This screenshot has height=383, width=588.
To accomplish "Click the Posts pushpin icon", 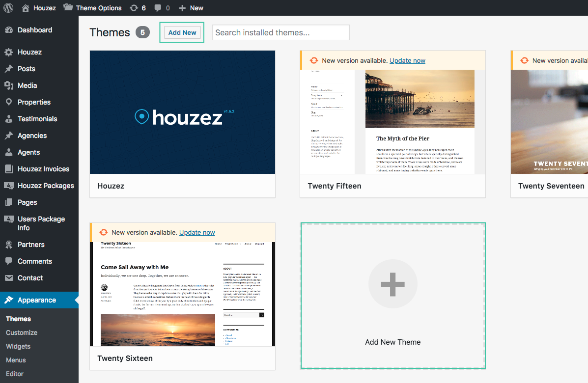I will point(9,69).
